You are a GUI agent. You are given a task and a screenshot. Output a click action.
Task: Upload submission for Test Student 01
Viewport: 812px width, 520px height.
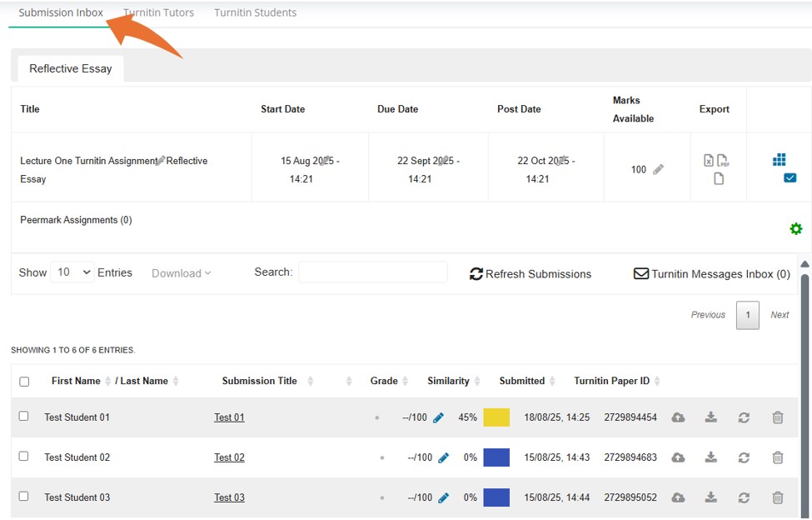point(678,417)
